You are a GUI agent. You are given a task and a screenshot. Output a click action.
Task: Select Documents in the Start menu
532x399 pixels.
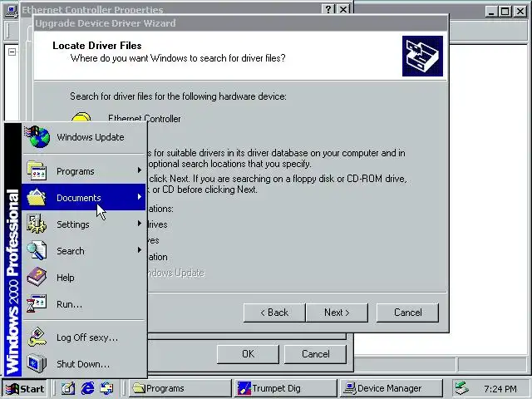click(x=84, y=198)
